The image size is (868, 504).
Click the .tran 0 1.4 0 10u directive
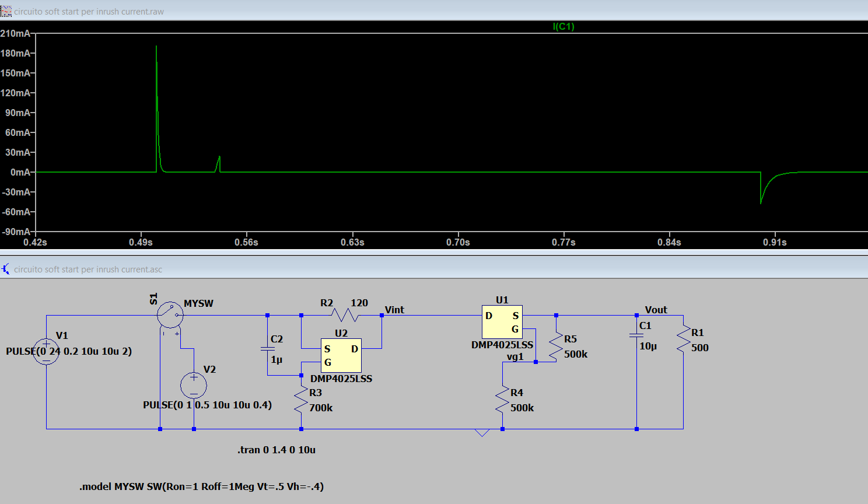[276, 450]
